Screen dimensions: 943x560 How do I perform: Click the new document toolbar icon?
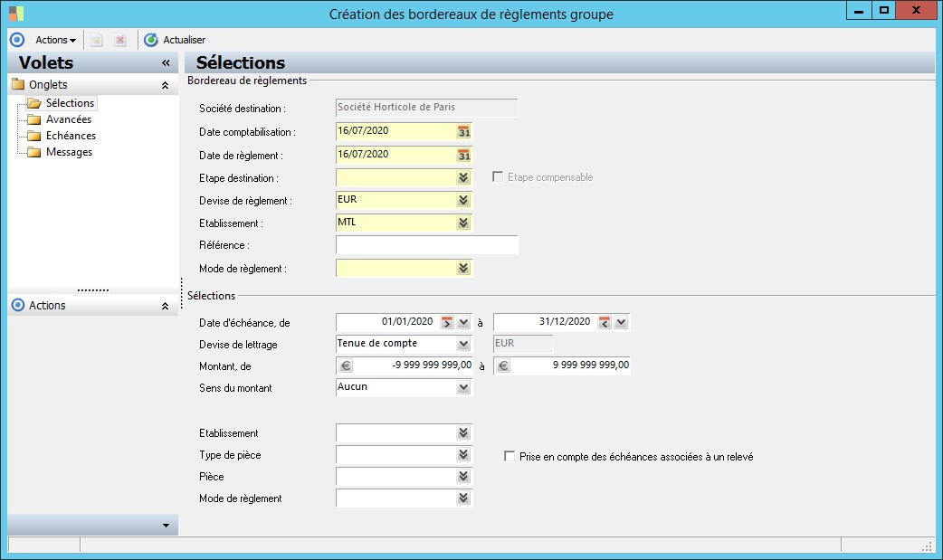pos(96,41)
